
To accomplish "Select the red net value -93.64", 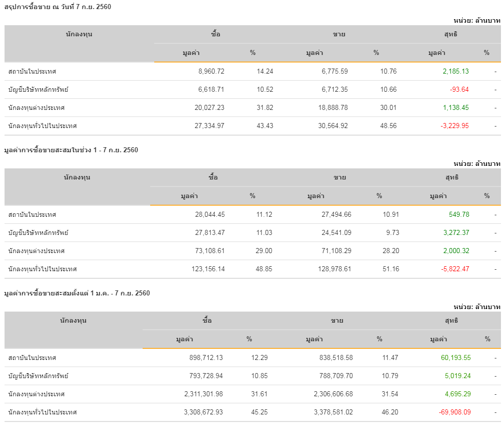I will tap(459, 89).
